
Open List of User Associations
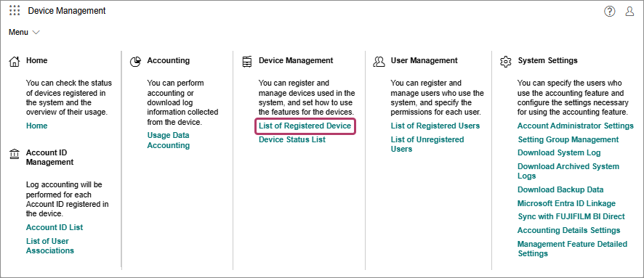[x=50, y=245]
